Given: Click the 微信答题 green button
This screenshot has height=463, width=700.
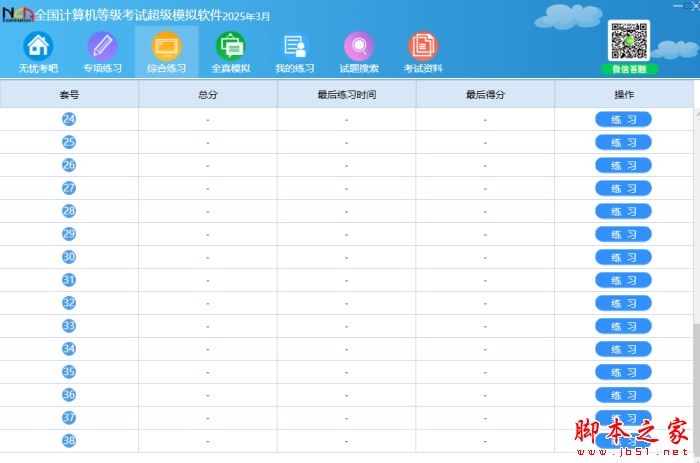Looking at the screenshot, I should click(x=629, y=69).
